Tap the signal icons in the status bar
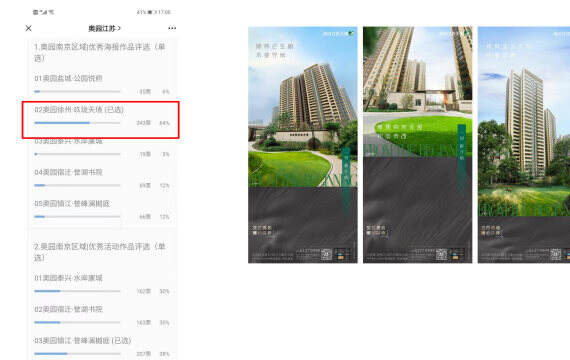 (x=43, y=12)
